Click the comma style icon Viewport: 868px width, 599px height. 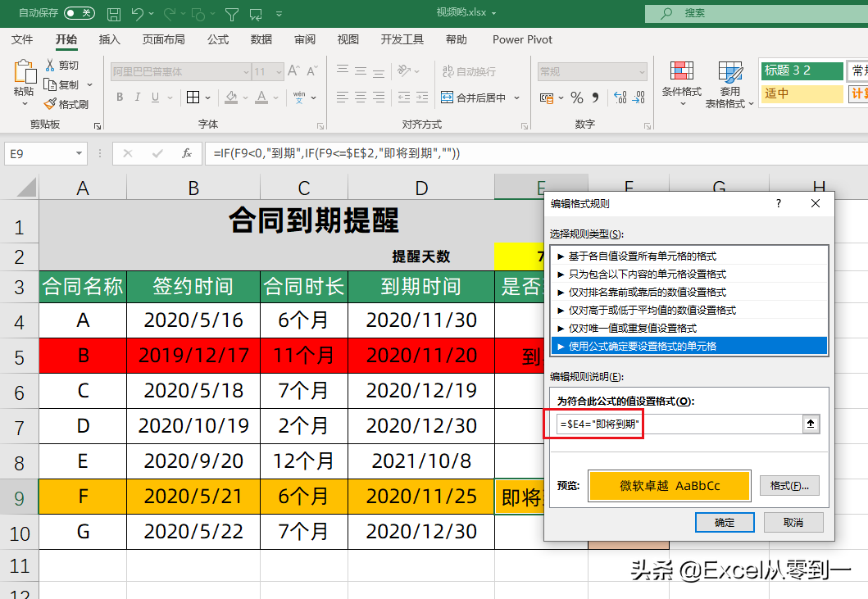point(595,98)
